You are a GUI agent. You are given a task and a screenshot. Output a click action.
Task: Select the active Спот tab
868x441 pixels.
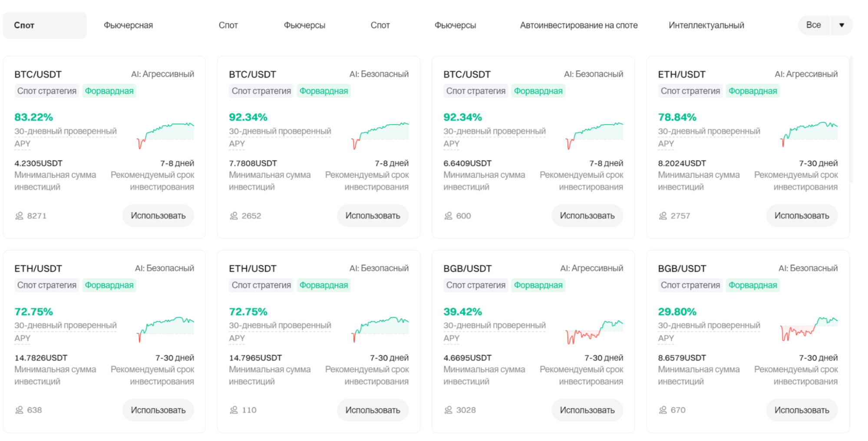(24, 26)
